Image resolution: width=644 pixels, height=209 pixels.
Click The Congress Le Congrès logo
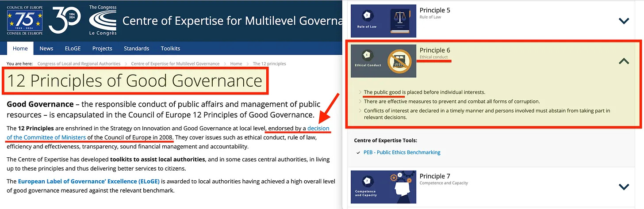click(x=103, y=20)
